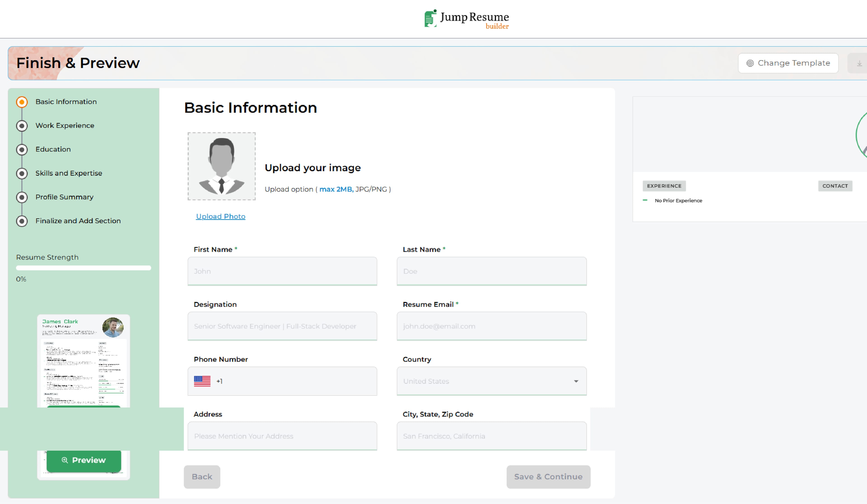
Task: Click the Upload Photo link
Action: 221,216
